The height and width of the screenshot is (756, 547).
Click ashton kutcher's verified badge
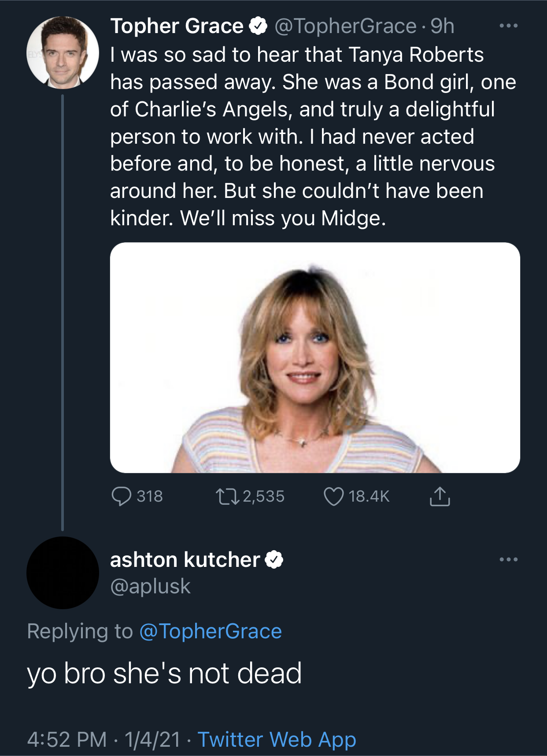[274, 560]
